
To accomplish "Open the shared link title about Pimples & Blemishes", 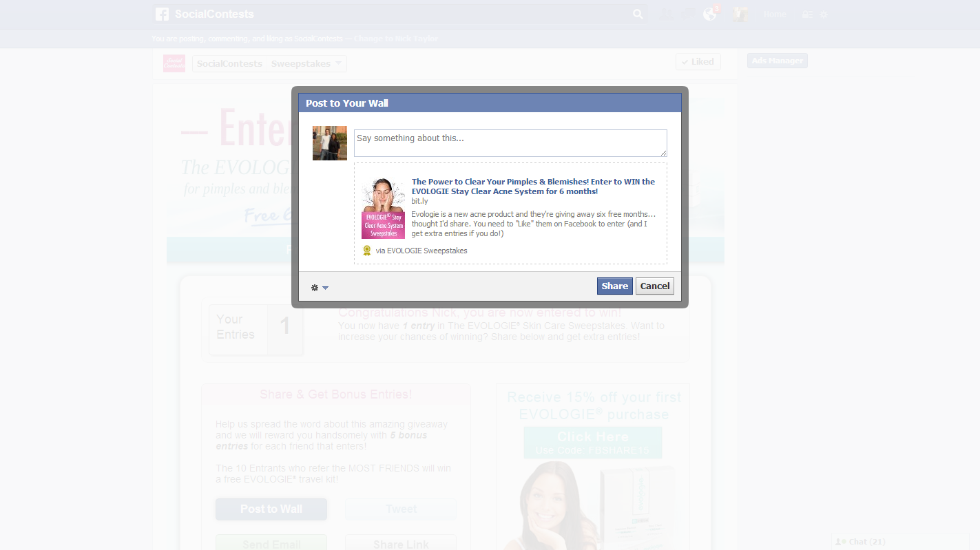I will point(533,187).
